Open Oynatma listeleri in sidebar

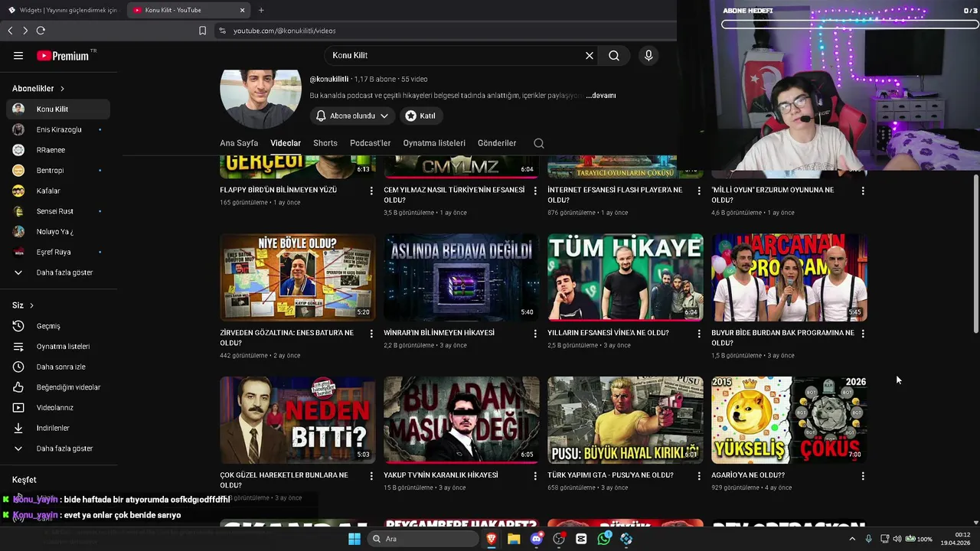[x=58, y=347]
